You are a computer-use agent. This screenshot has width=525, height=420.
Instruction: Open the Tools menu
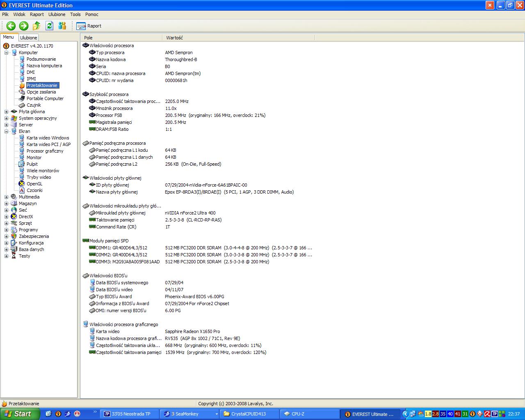coord(75,14)
